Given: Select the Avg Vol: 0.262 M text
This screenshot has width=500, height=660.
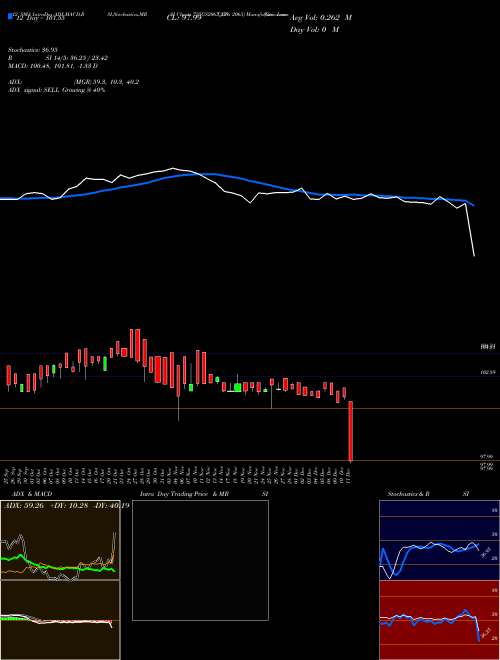Looking at the screenshot, I should tap(321, 18).
